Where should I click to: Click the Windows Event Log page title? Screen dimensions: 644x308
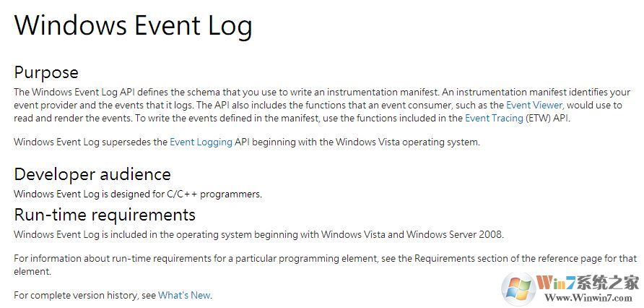(x=134, y=26)
